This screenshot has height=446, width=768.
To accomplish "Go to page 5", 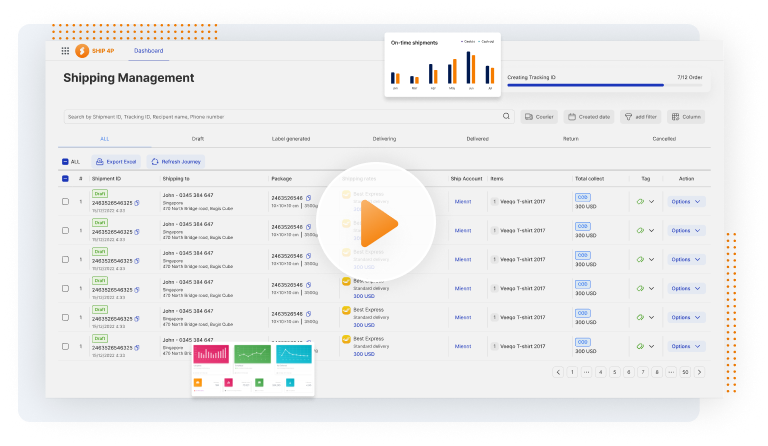I will coord(615,372).
